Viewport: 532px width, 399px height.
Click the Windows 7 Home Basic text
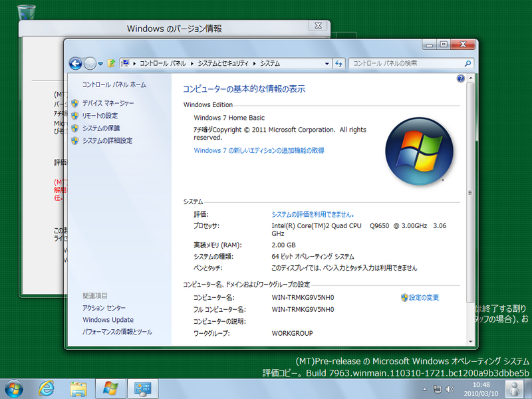click(x=229, y=118)
